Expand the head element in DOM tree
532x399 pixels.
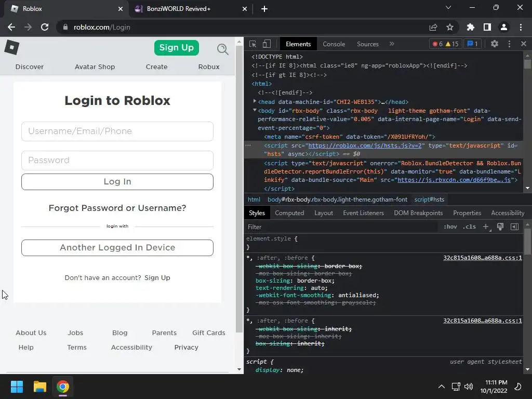click(x=255, y=101)
